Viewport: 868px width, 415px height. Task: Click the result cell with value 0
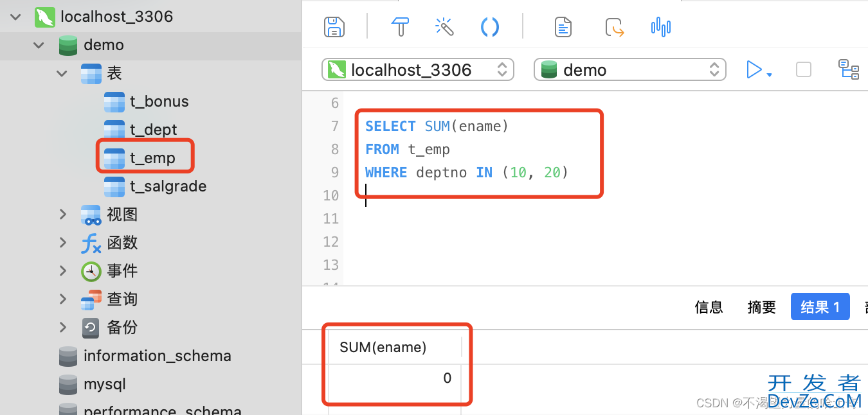coord(395,378)
